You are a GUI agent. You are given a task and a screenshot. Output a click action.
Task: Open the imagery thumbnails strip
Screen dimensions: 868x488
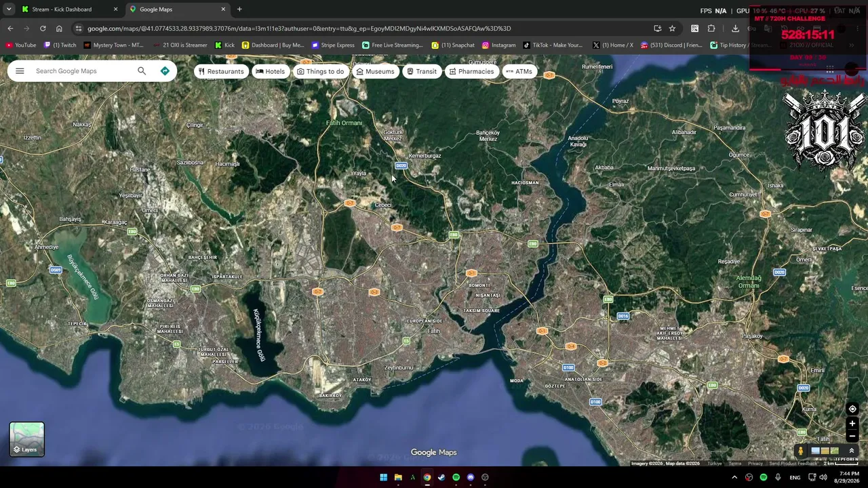(x=825, y=451)
